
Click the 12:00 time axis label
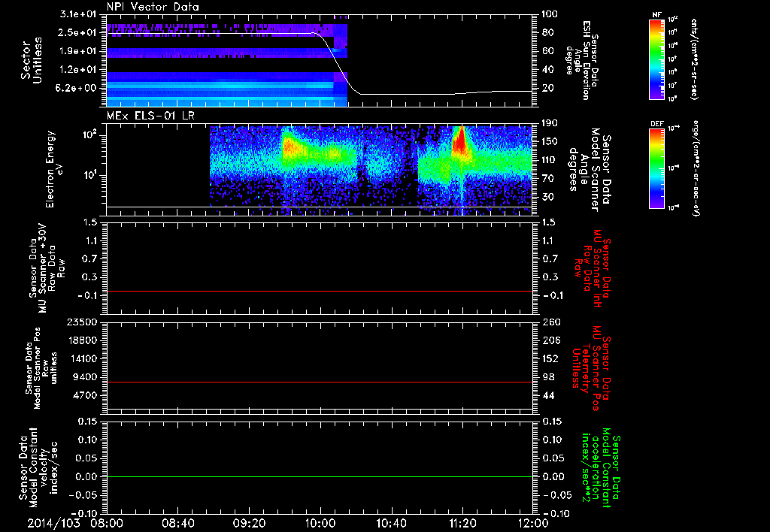click(533, 523)
